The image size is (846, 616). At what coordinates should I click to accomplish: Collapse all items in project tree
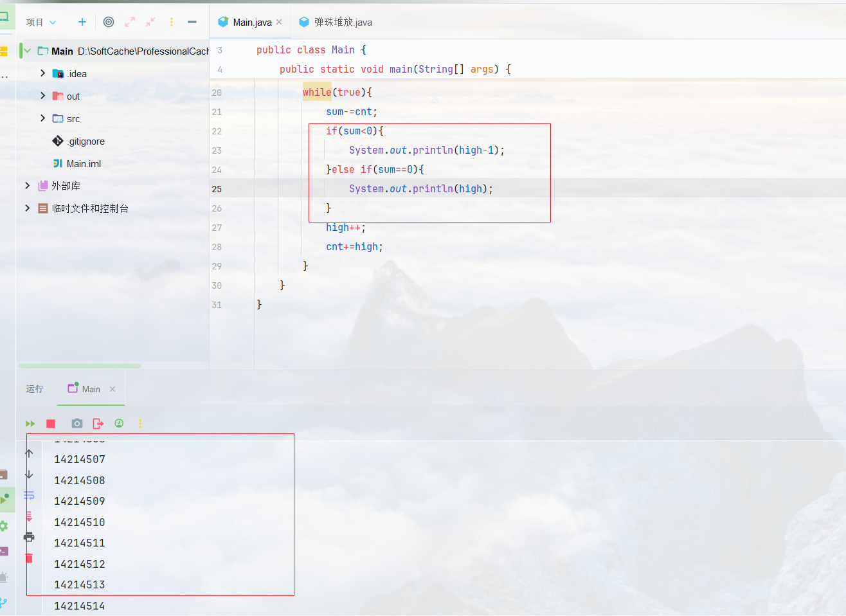pos(150,22)
